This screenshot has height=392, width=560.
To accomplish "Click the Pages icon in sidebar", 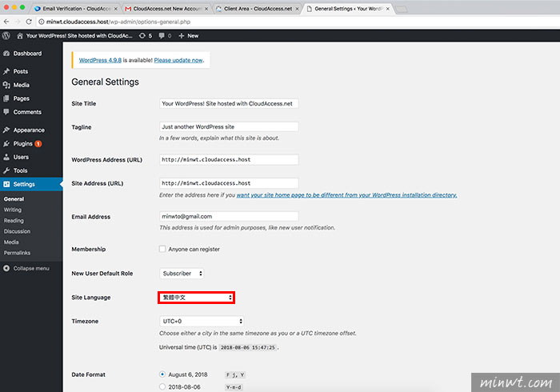I will pos(6,98).
